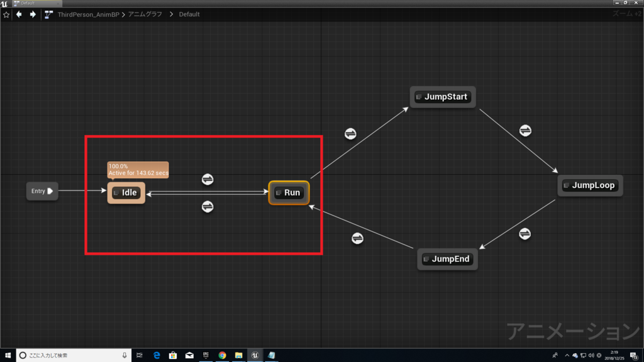Viewport: 644px width, 362px height.
Task: Restore down the editor window
Action: [626, 3]
